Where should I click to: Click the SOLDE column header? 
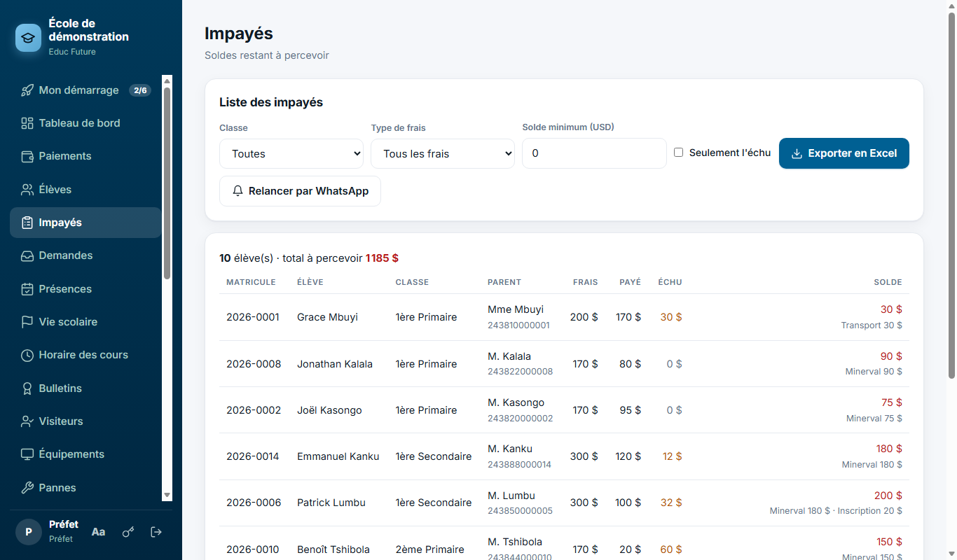click(888, 282)
